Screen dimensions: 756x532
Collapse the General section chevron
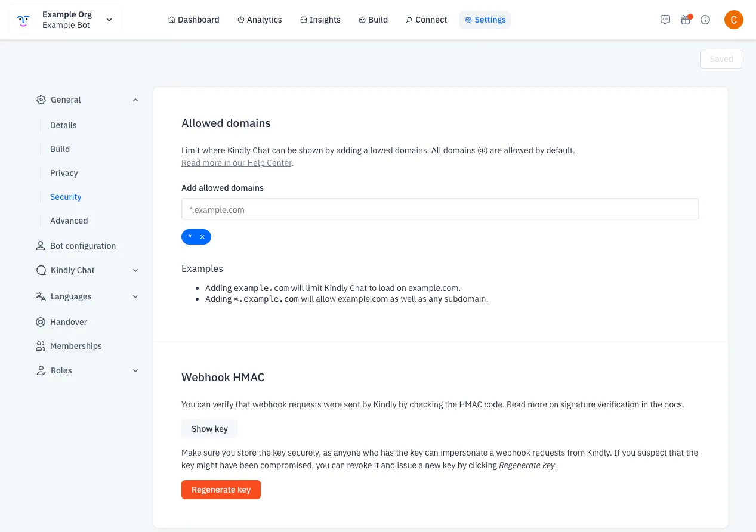pos(135,100)
